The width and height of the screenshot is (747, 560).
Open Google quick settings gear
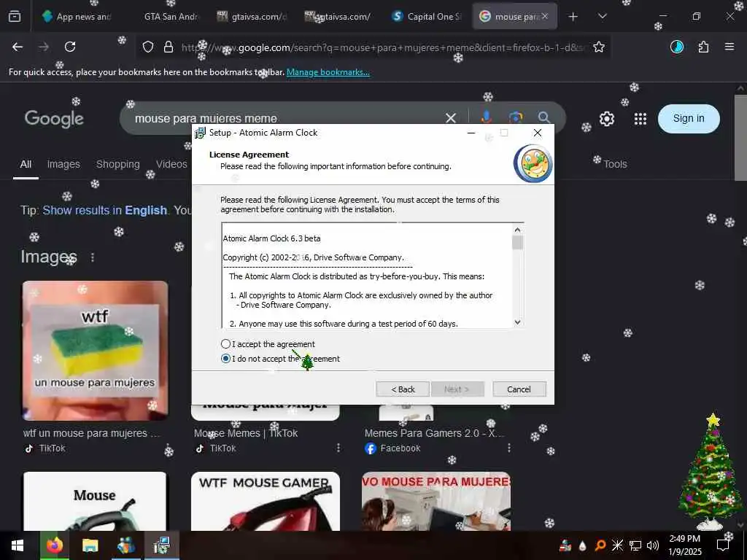pos(606,119)
